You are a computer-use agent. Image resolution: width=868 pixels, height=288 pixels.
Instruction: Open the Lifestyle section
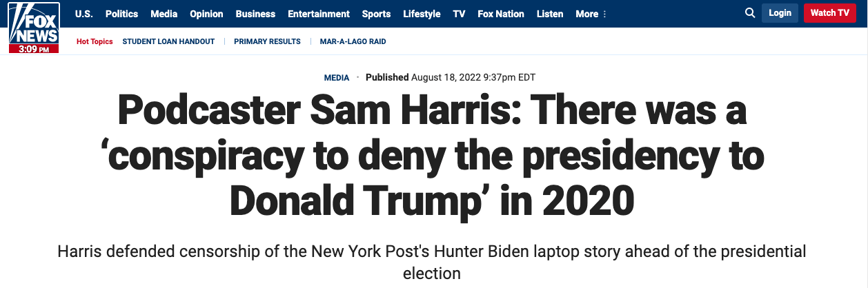[422, 14]
